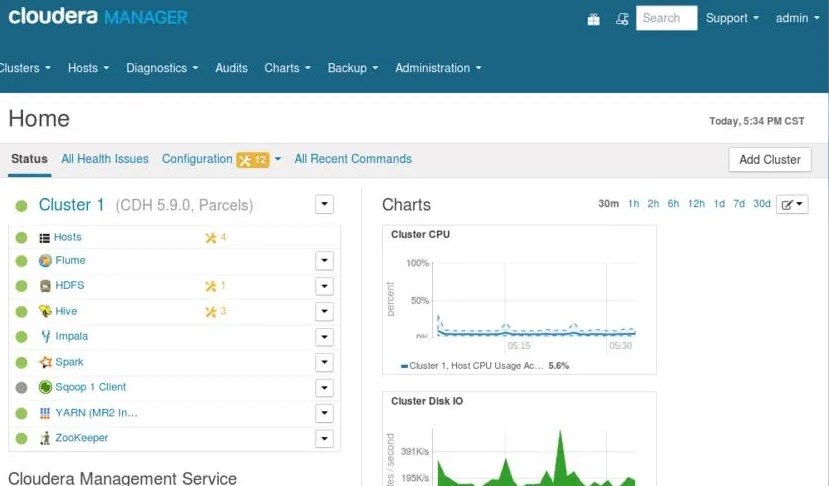The height and width of the screenshot is (486, 829).
Task: Open ZooKeeper actions dropdown
Action: [x=324, y=438]
